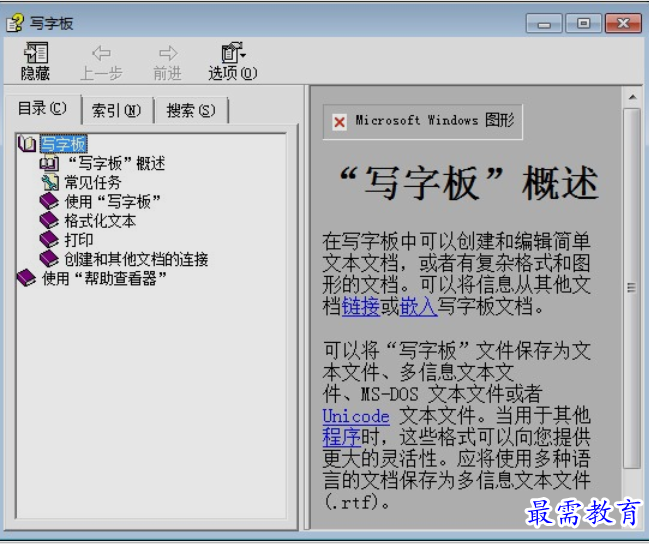The width and height of the screenshot is (649, 544).
Task: Follow the Unicode hyperlink
Action: 356,416
